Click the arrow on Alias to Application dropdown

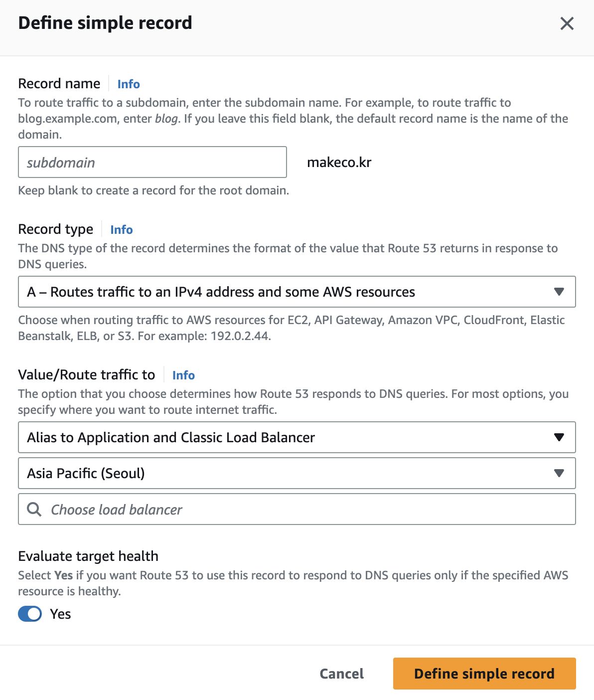coord(559,437)
